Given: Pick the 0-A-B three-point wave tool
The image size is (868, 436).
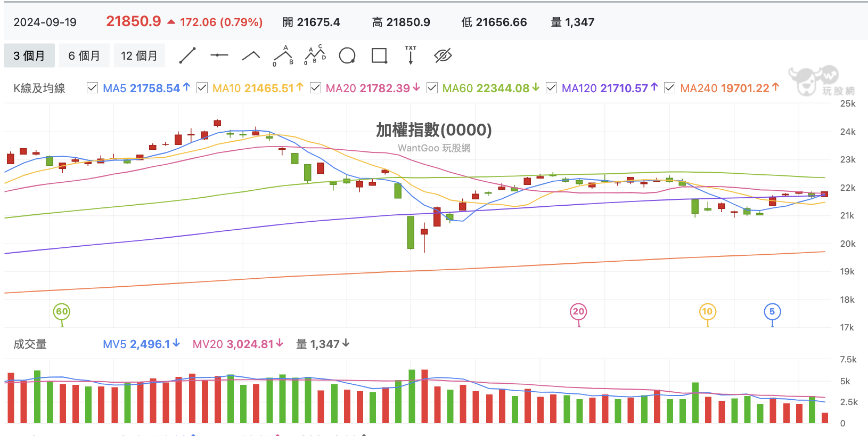Looking at the screenshot, I should (283, 55).
